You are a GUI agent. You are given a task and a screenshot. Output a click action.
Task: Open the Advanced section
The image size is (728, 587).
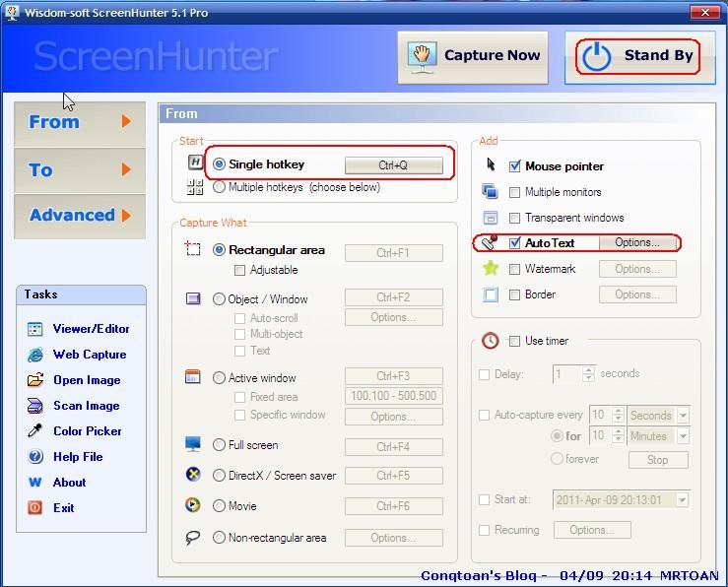coord(80,217)
